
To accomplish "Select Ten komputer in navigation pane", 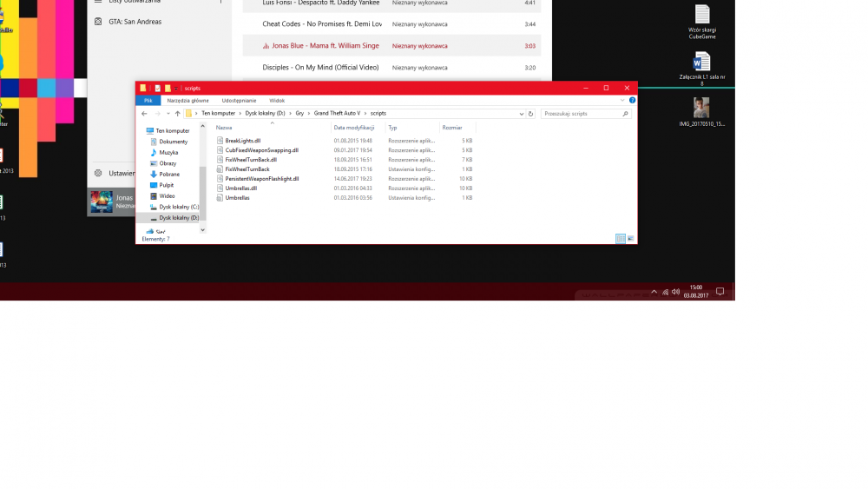I will tap(168, 130).
